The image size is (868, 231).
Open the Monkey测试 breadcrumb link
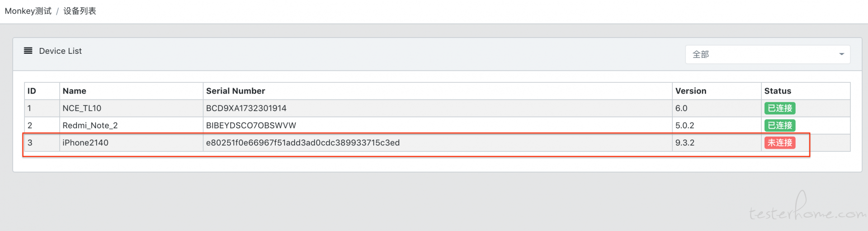28,11
